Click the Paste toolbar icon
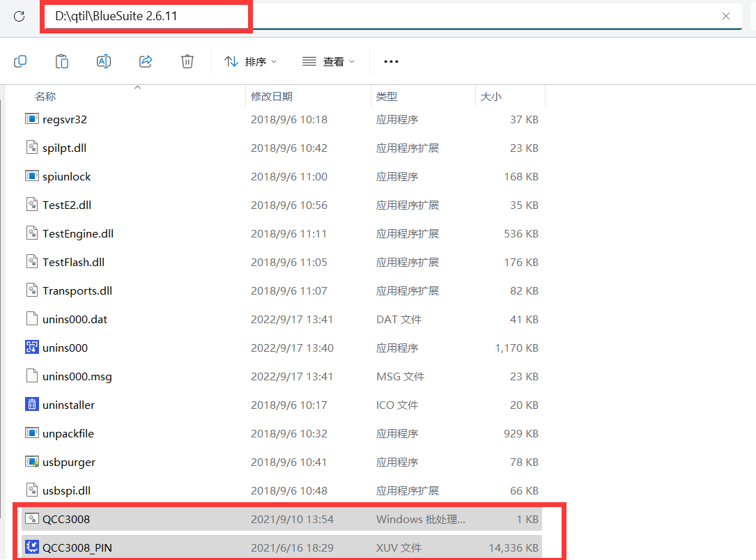Screen dimensions: 756x560 (x=62, y=61)
